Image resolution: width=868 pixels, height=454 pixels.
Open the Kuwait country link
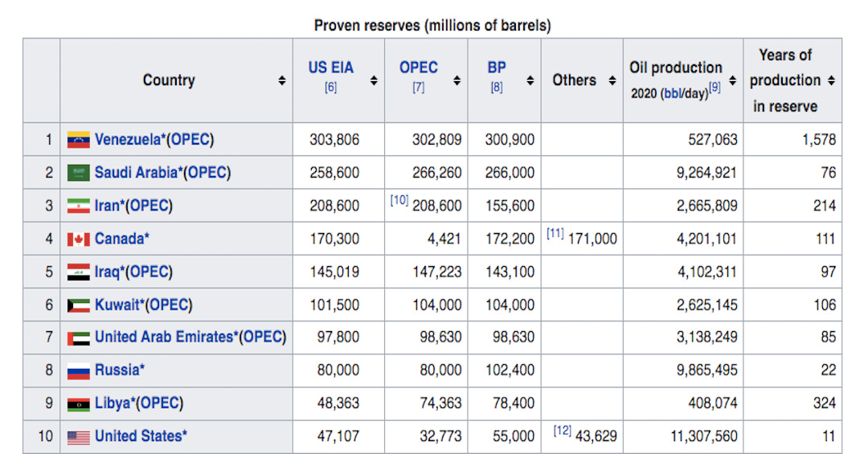[x=117, y=305]
